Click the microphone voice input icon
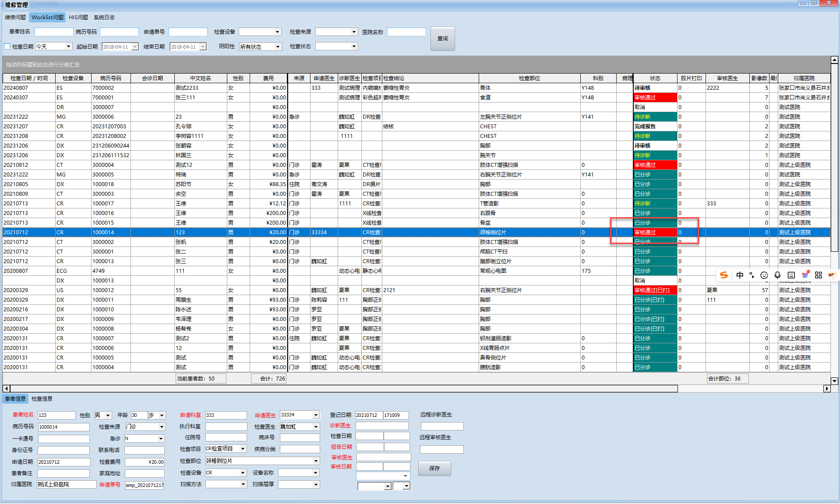 777,275
